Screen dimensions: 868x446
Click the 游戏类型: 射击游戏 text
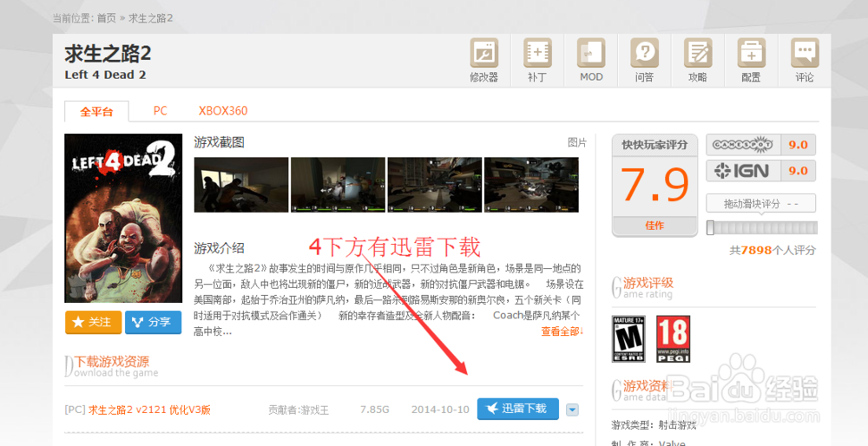pyautogui.click(x=654, y=425)
